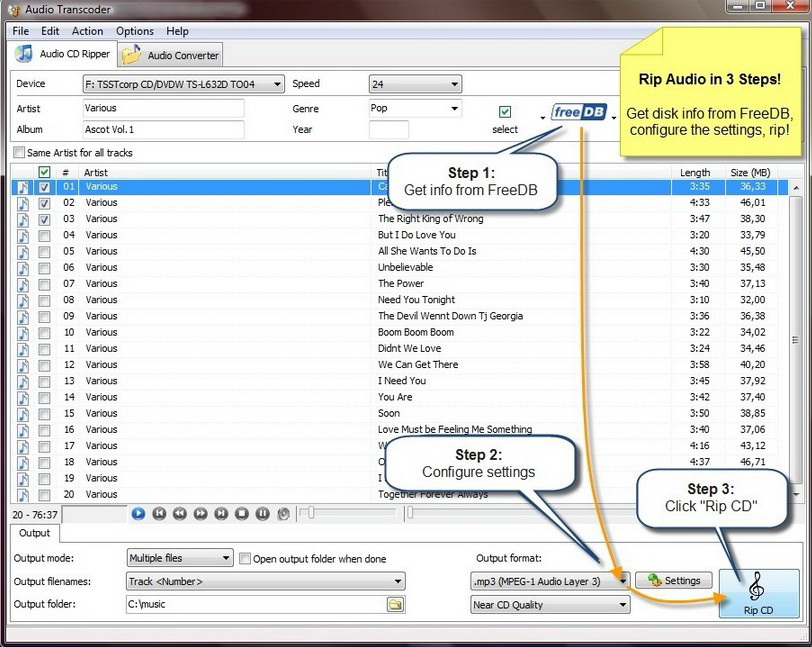Click the music note icon of track 14
This screenshot has height=647, width=812.
coord(23,398)
